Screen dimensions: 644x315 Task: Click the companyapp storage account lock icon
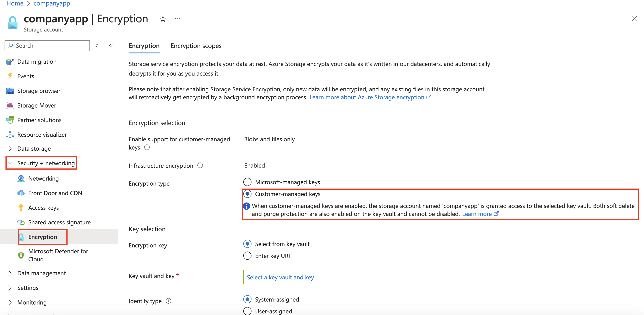(13, 23)
